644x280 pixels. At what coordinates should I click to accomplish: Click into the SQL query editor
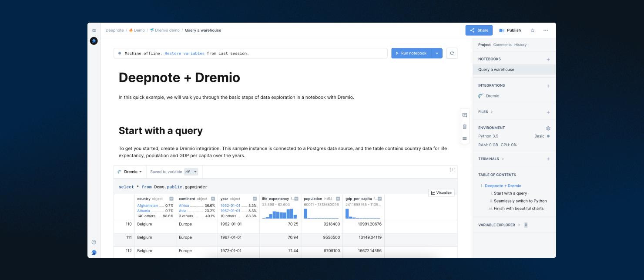tap(285, 187)
